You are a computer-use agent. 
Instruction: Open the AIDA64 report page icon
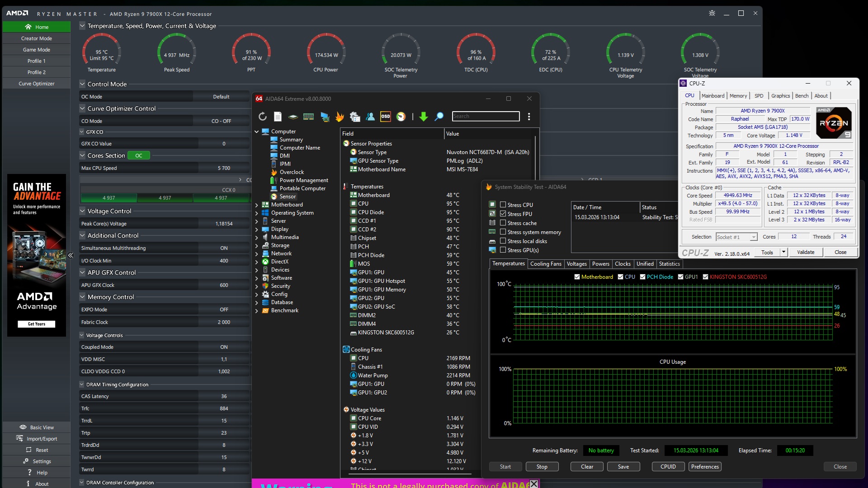click(x=278, y=117)
